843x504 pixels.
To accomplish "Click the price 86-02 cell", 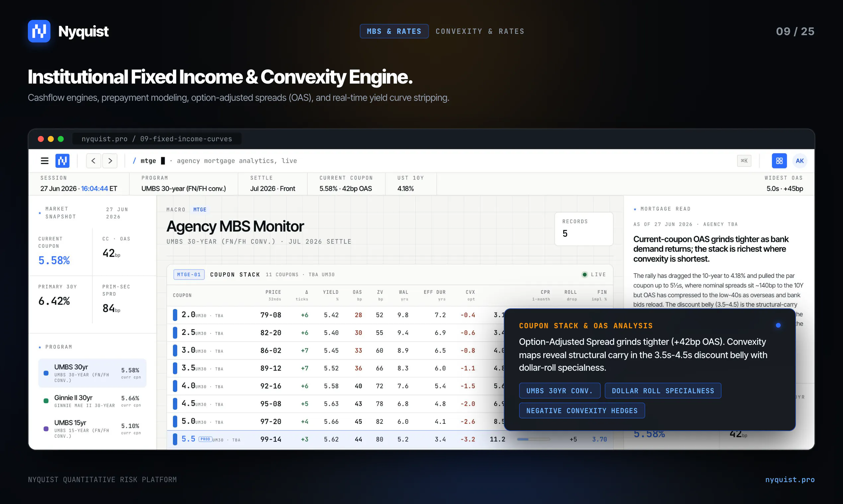I will click(271, 350).
